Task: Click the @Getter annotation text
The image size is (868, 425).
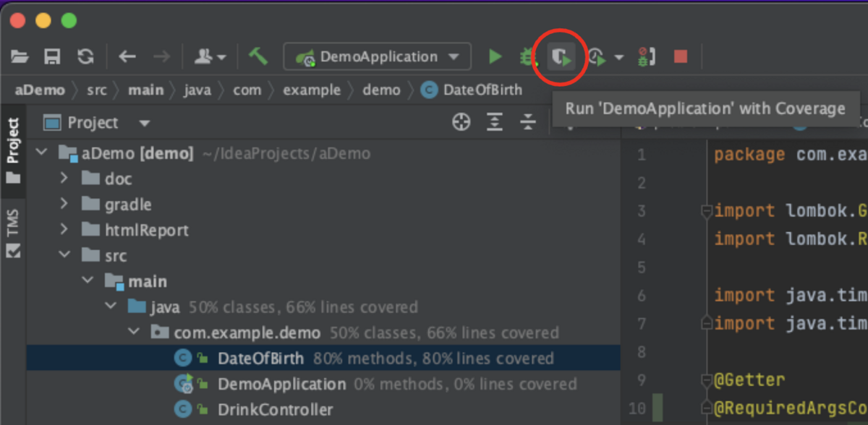Action: 749,379
